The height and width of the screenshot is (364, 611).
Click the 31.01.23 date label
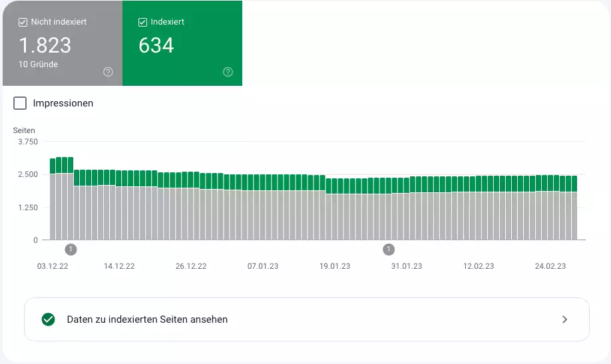pos(407,266)
